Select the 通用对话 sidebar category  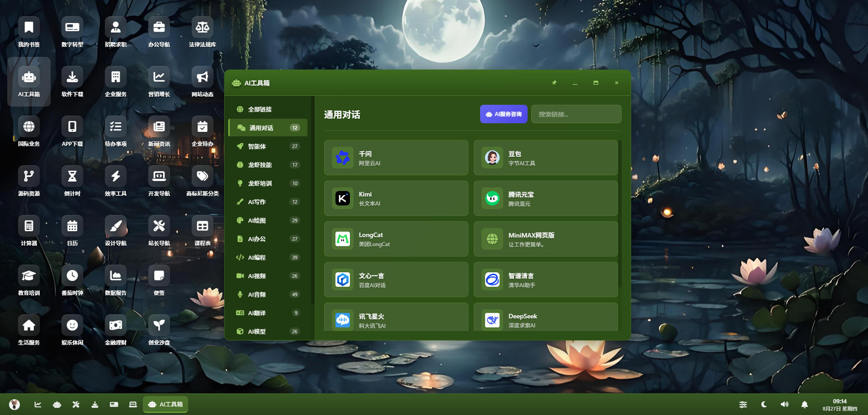click(x=268, y=128)
